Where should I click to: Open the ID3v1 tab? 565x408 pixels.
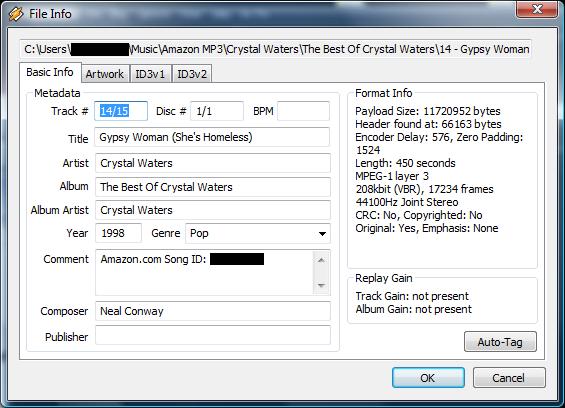pos(150,74)
